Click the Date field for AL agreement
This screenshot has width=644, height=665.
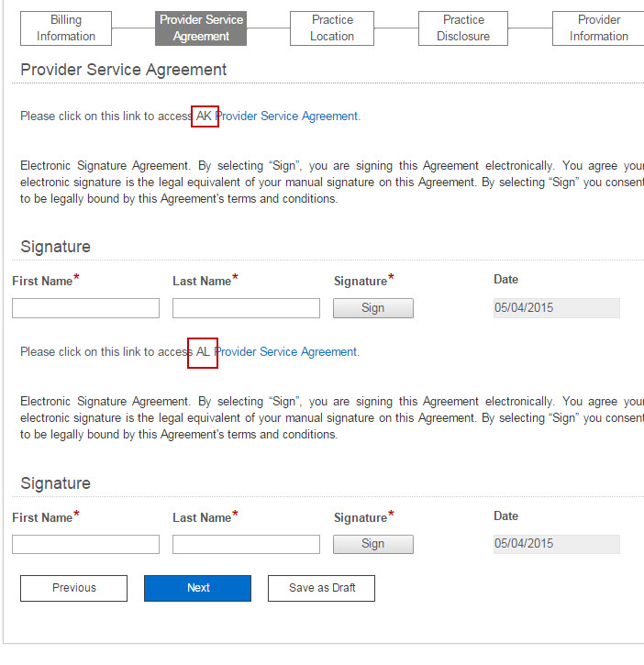(x=556, y=544)
